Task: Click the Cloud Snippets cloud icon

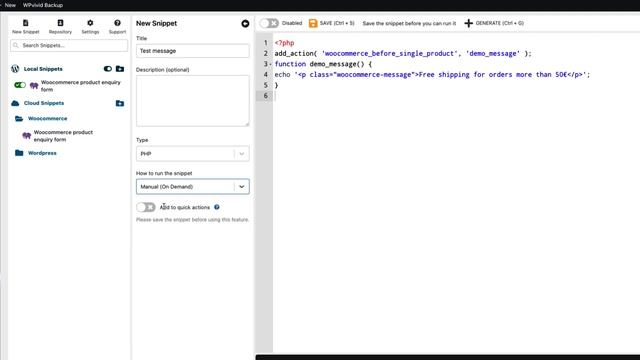Action: (15, 103)
